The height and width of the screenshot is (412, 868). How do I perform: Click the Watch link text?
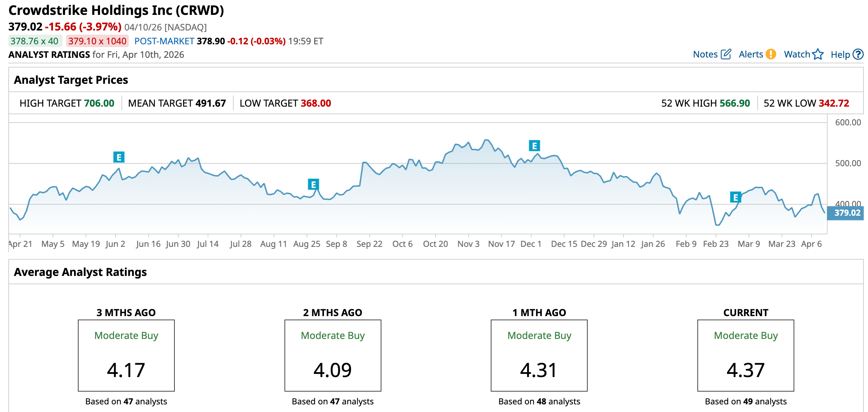click(x=797, y=54)
